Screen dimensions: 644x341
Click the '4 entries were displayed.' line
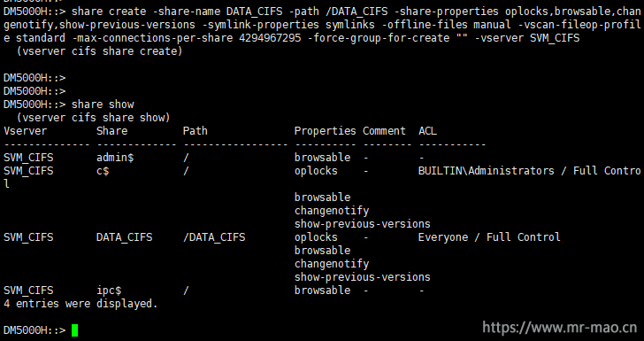tap(80, 304)
